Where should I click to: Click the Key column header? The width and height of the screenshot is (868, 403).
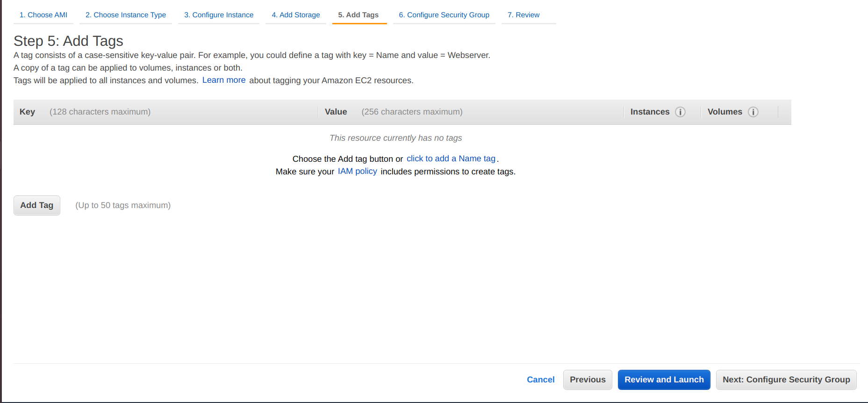pos(27,112)
